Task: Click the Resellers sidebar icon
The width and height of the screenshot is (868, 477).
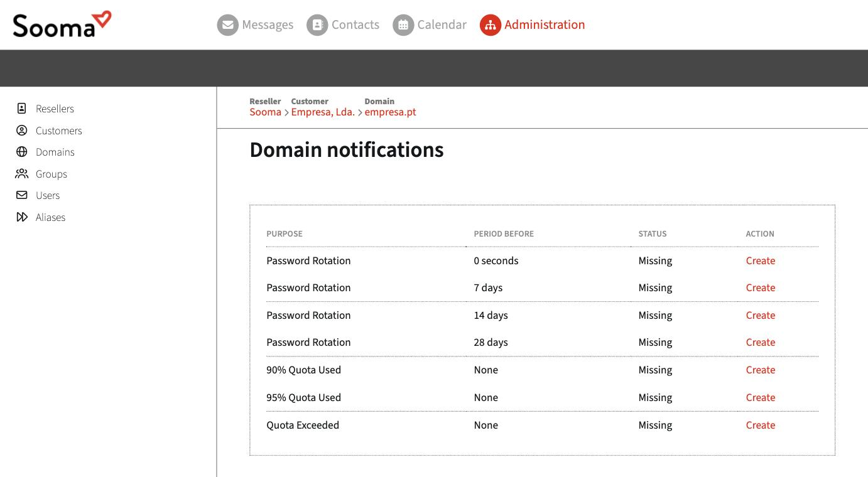Action: tap(22, 109)
